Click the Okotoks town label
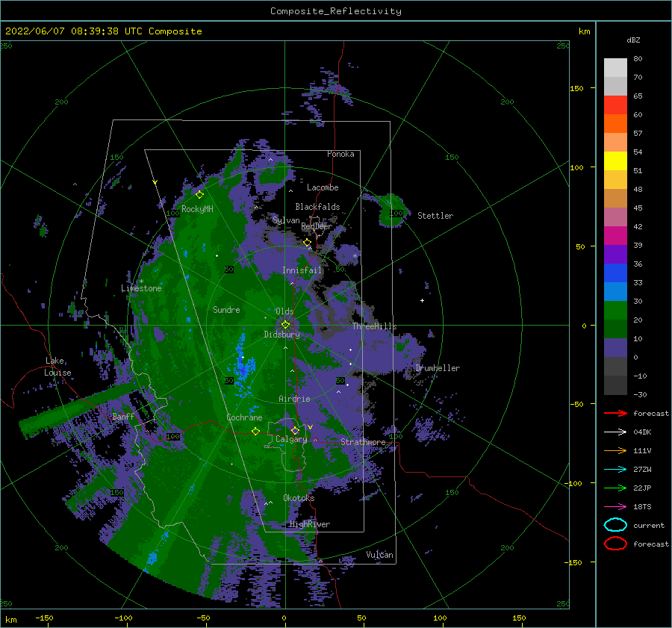Viewport: 672px width, 628px height. coord(299,498)
